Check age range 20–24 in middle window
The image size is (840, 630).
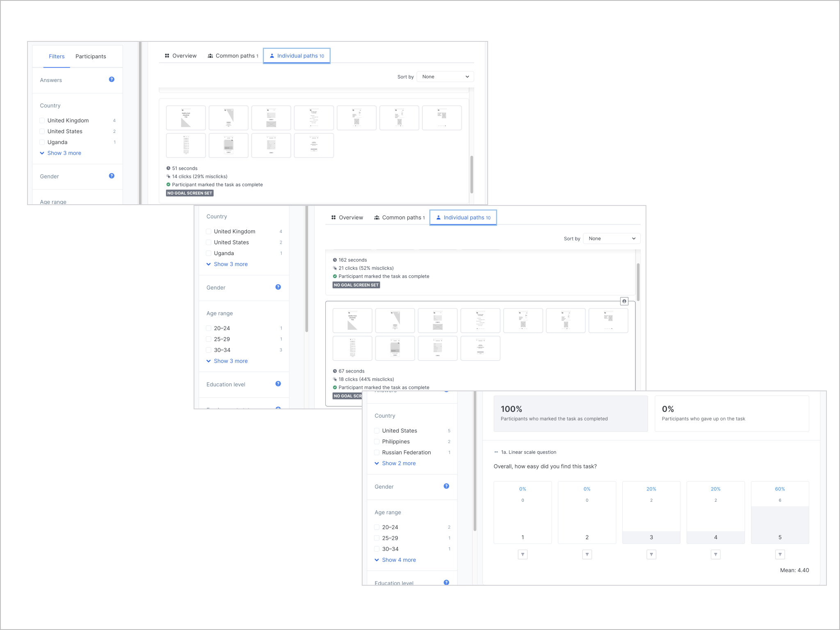coord(209,329)
